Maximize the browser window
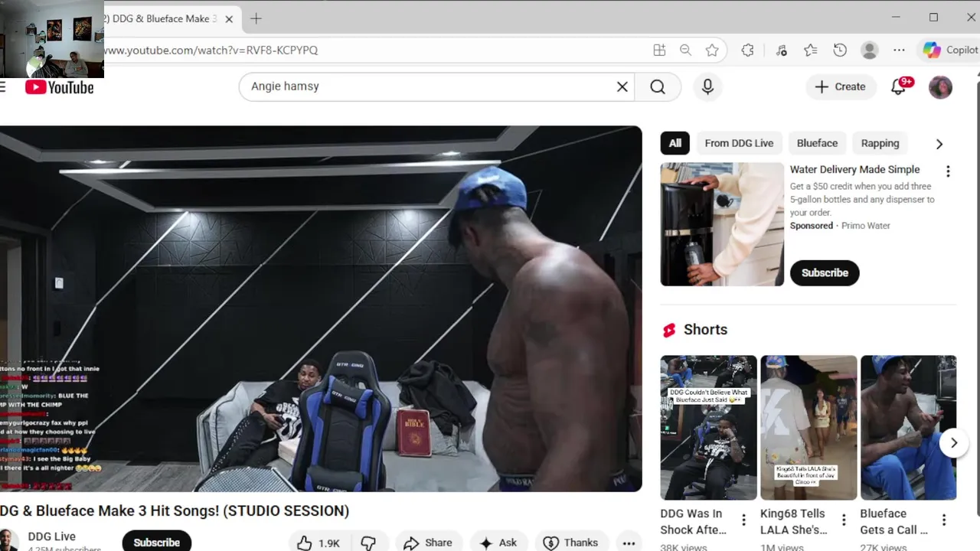Viewport: 980px width, 551px height. click(933, 18)
